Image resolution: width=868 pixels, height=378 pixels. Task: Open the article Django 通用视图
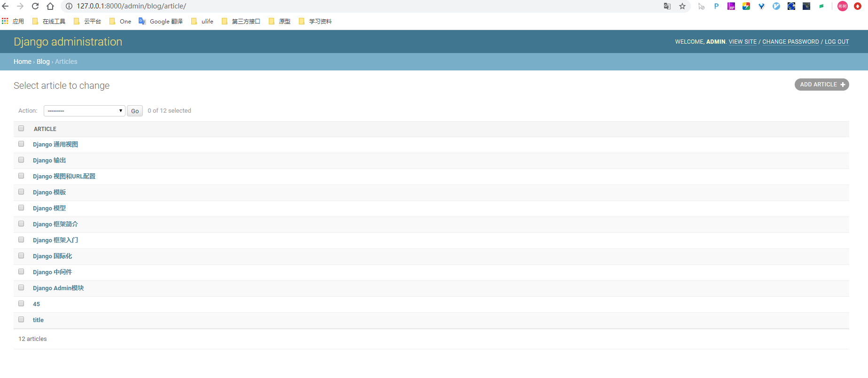55,145
